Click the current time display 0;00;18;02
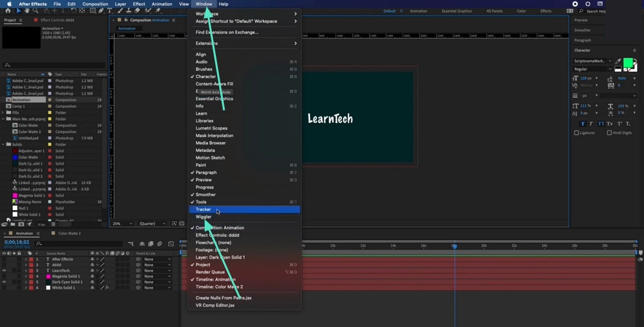644x327 pixels. 16,243
